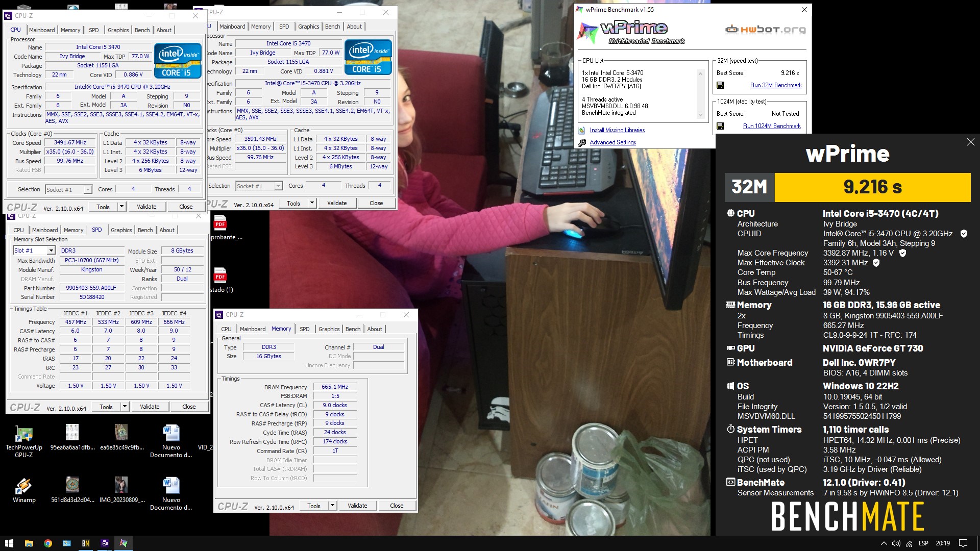Open CPU tab in Memory CPU-Z window

click(x=226, y=329)
